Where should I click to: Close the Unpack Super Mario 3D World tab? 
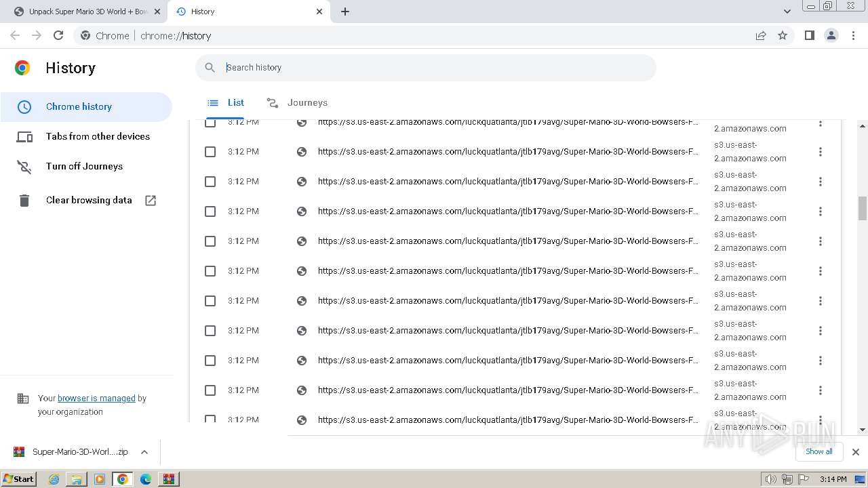pyautogui.click(x=157, y=12)
